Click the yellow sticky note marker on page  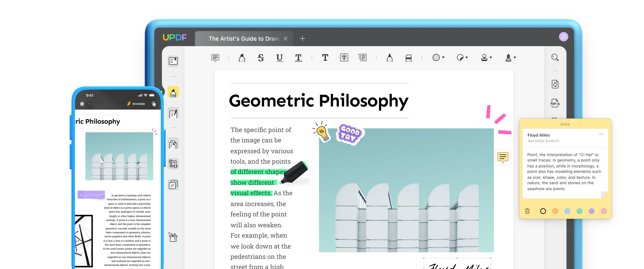tap(503, 157)
